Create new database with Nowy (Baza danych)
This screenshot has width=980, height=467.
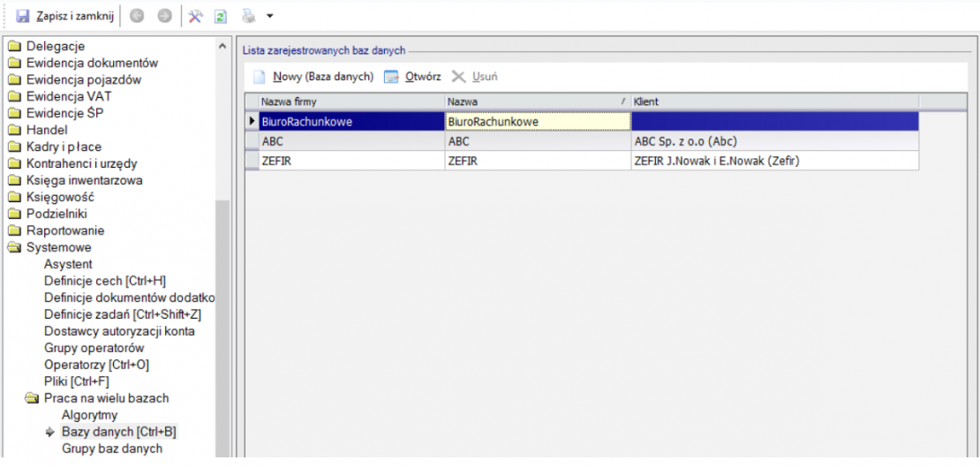click(313, 77)
